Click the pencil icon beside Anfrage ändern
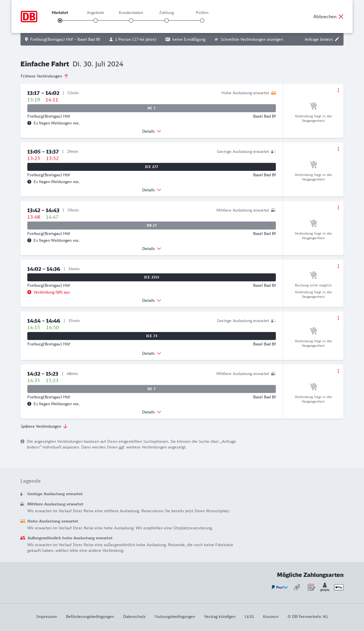364x631 pixels. click(x=337, y=39)
